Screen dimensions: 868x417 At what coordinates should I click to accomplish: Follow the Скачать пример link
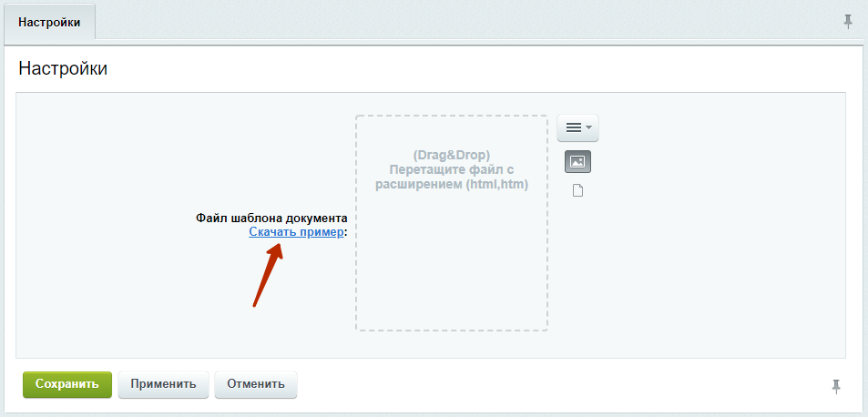(x=296, y=232)
